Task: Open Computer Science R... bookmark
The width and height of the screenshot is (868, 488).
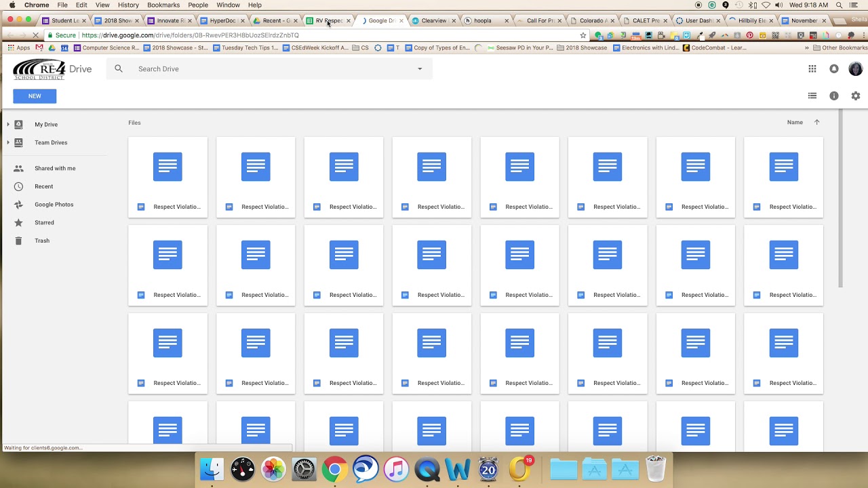Action: point(106,47)
